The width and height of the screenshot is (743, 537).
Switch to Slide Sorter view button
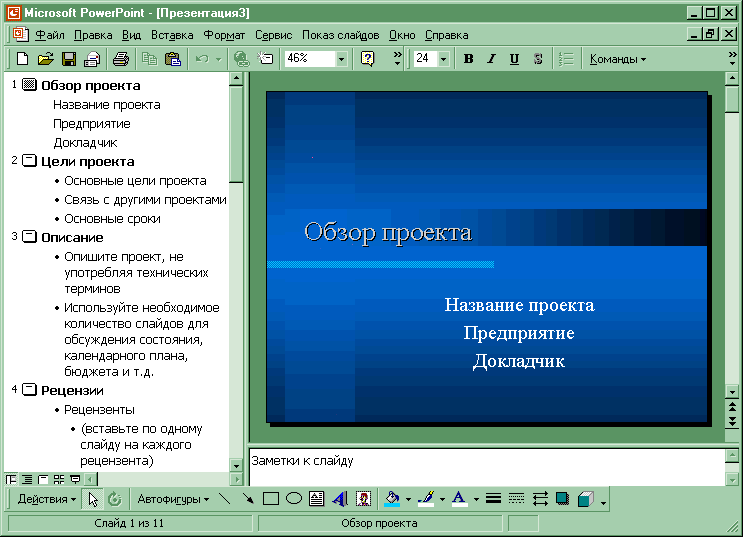click(59, 479)
